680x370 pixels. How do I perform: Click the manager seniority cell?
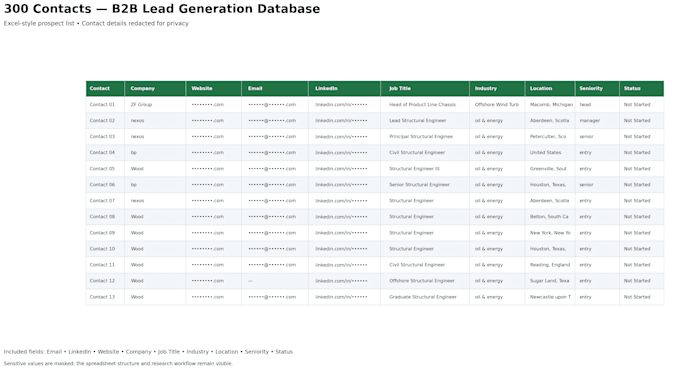[597, 121]
